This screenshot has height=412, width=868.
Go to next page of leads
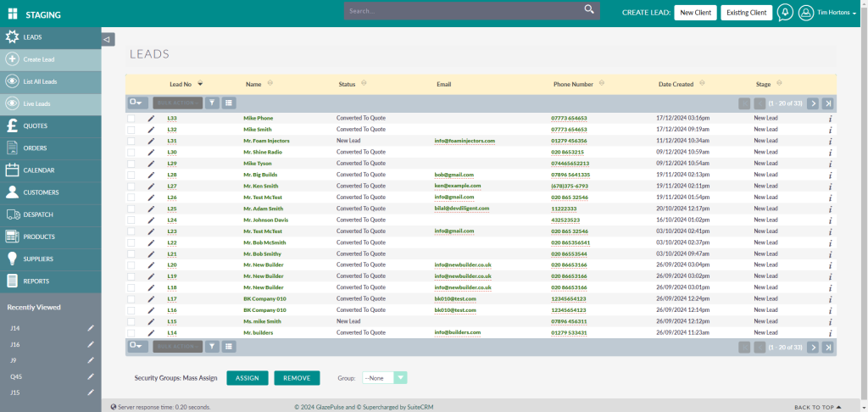tap(812, 103)
